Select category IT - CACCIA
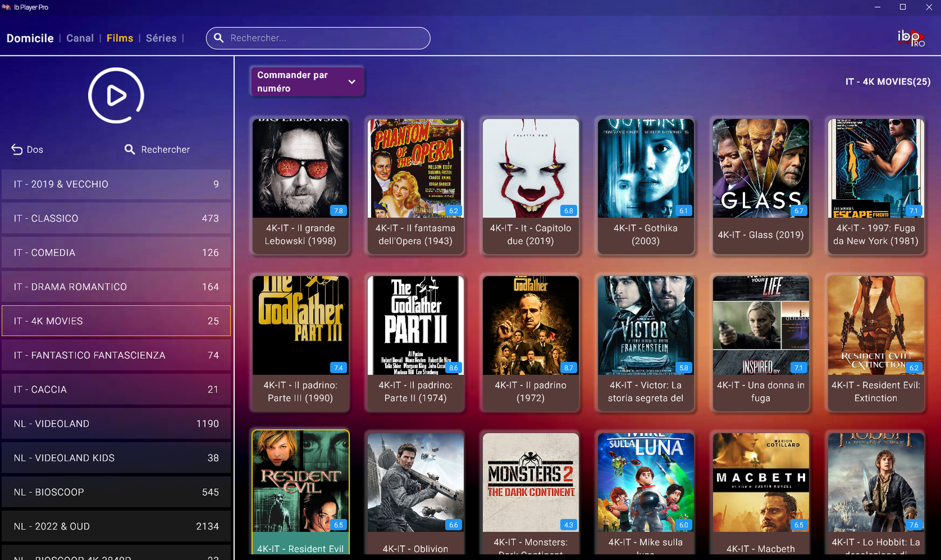 116,390
